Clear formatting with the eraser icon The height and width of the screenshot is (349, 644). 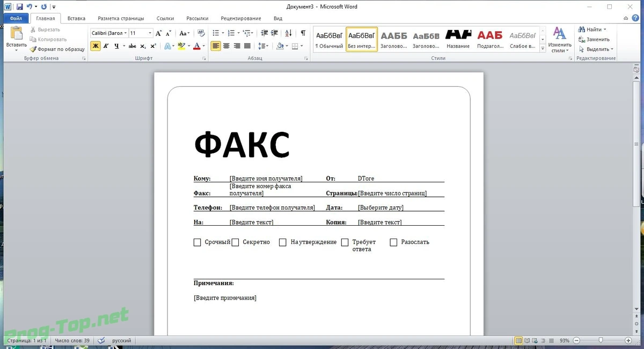coord(201,33)
